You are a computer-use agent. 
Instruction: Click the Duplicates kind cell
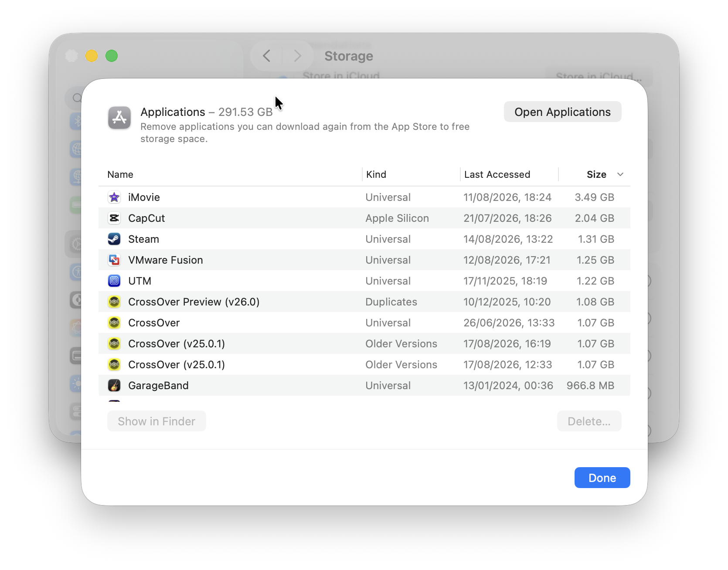(391, 302)
